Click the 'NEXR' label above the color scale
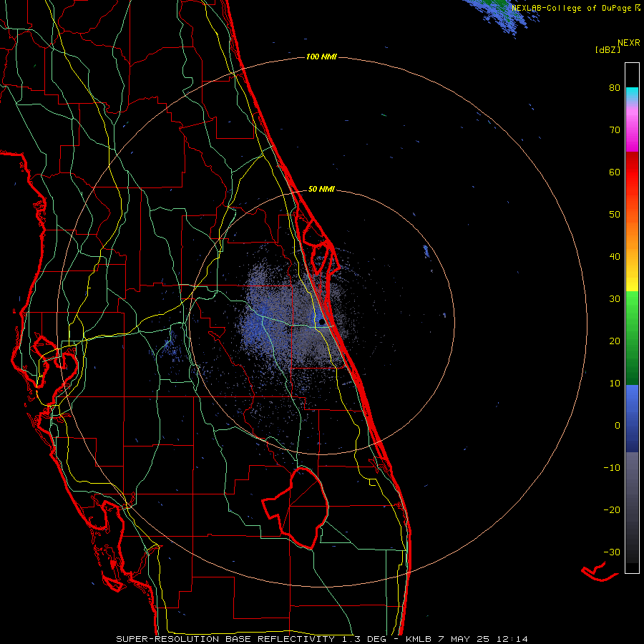Viewport: 644px width, 644px height. (x=628, y=43)
